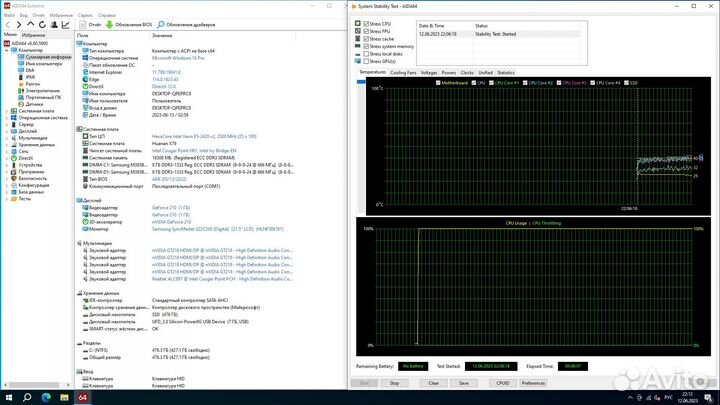Screen dimensions: 720x405
Task: Switch to the Избранное tab
Action: tap(34, 35)
